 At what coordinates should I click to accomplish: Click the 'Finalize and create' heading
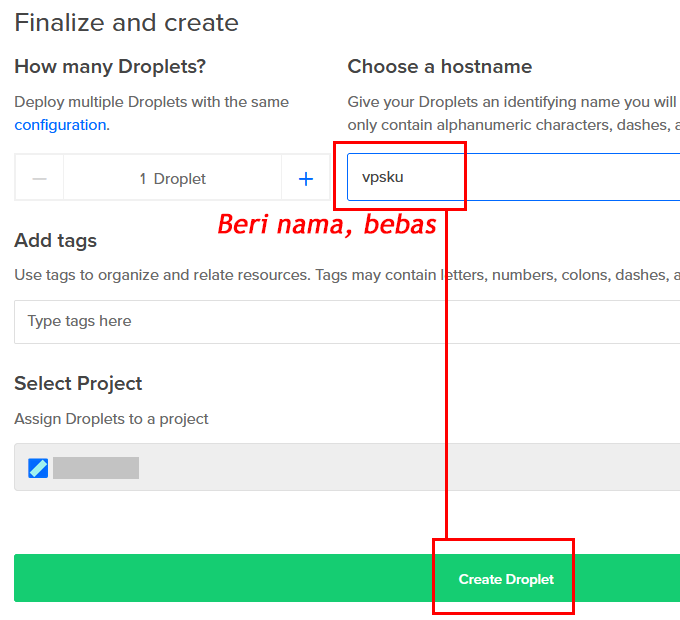127,23
